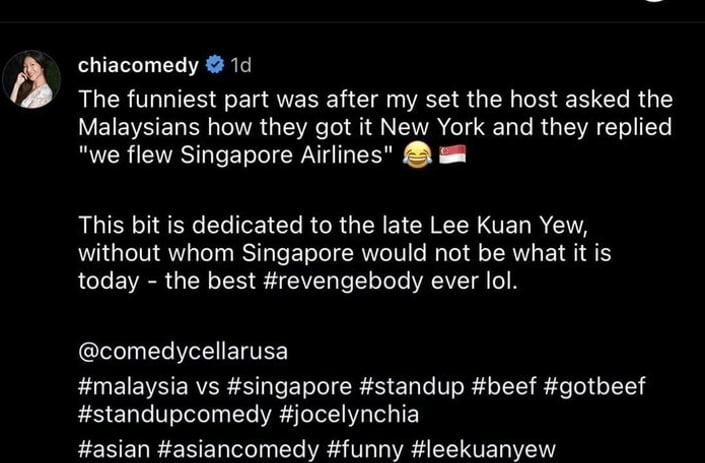Image resolution: width=705 pixels, height=463 pixels.
Task: Open the #standupcomedy hashtag
Action: [x=175, y=414]
